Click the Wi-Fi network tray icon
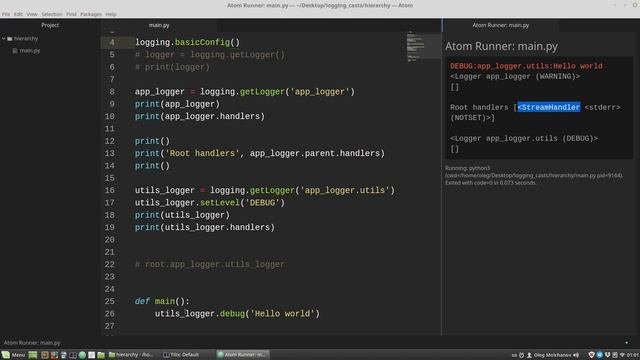 [623, 355]
